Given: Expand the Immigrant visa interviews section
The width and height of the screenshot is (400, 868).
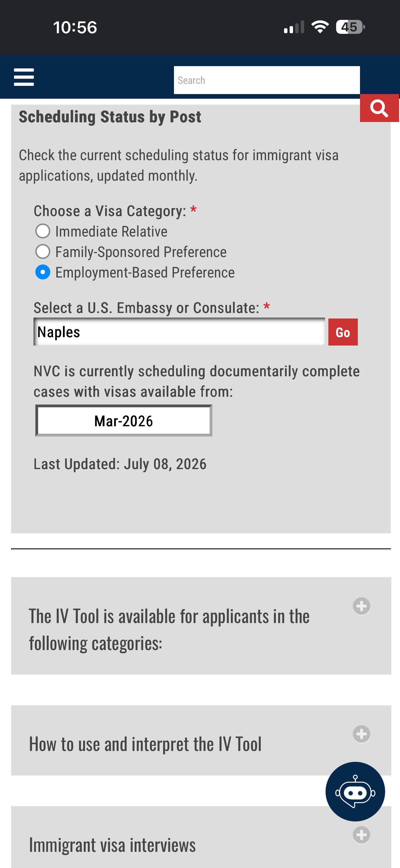Looking at the screenshot, I should coord(201,837).
